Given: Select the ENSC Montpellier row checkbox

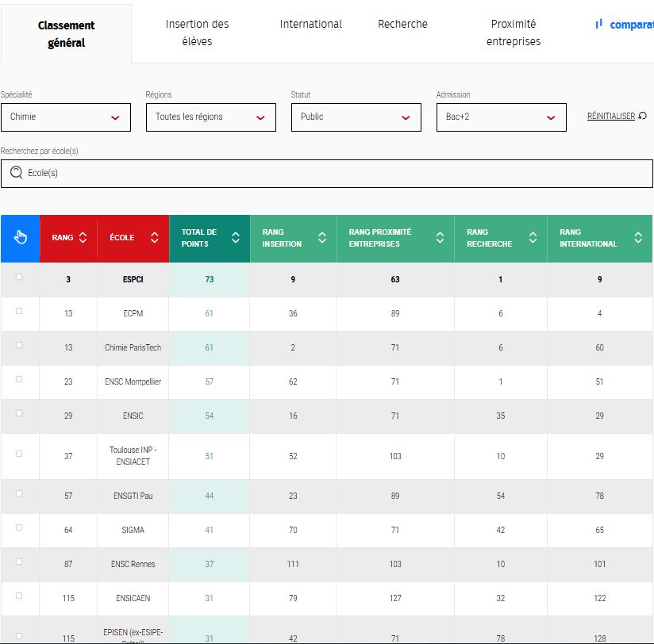Looking at the screenshot, I should coord(20,379).
